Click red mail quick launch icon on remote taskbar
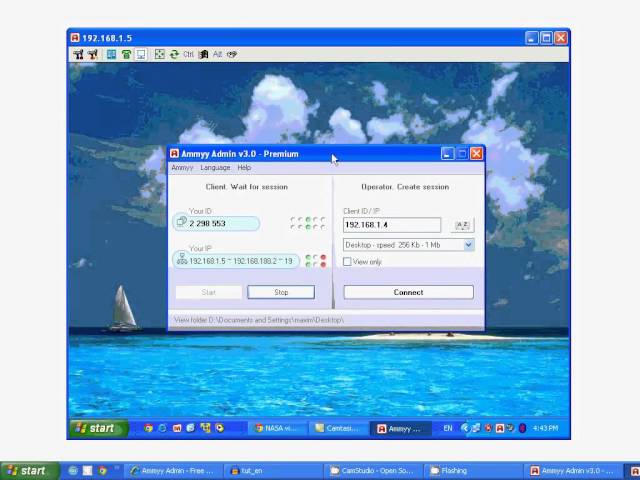 tap(177, 428)
